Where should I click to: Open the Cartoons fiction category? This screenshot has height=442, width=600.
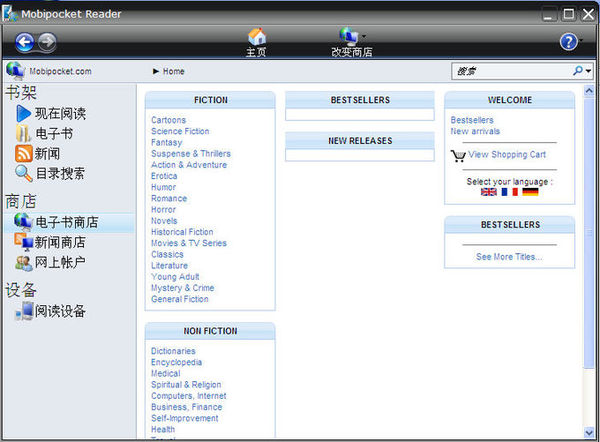pyautogui.click(x=168, y=120)
